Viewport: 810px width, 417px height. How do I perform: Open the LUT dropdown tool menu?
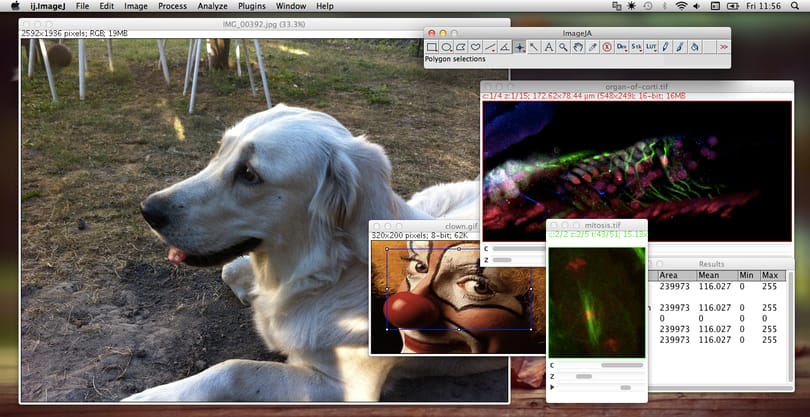click(651, 47)
